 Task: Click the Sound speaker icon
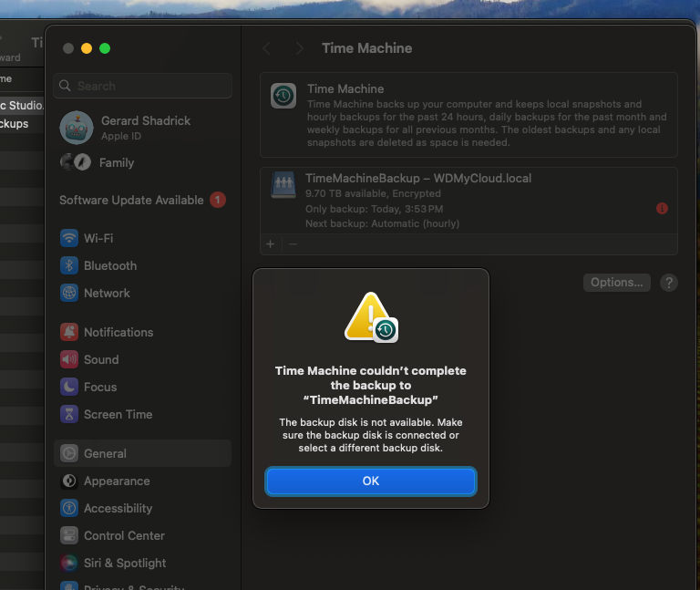(x=69, y=359)
